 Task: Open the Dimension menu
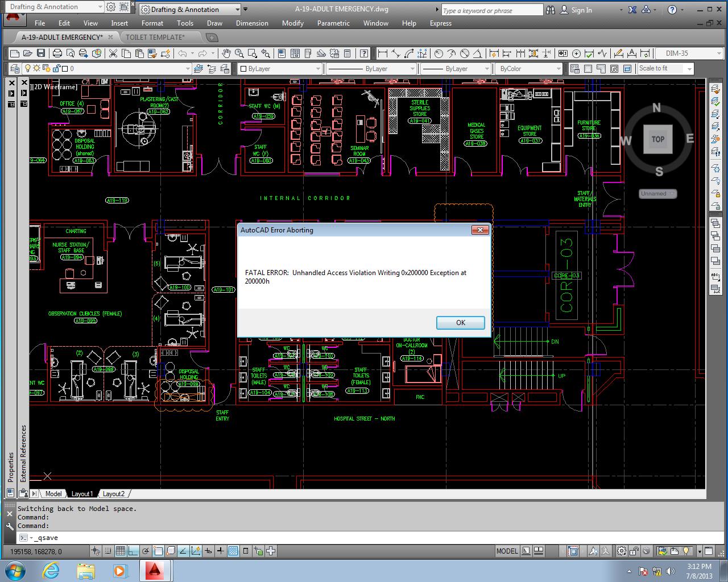click(x=252, y=23)
